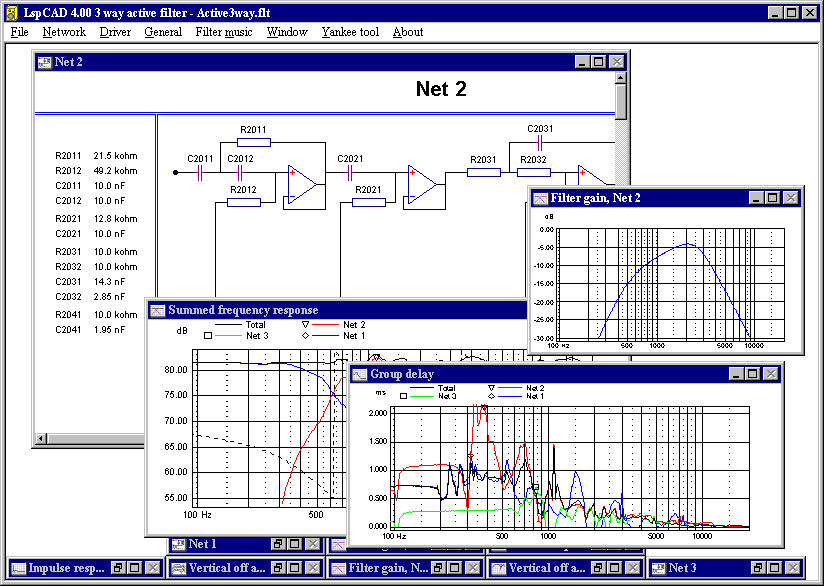Click the Net 2 vertical scrollbar thumb

621,103
